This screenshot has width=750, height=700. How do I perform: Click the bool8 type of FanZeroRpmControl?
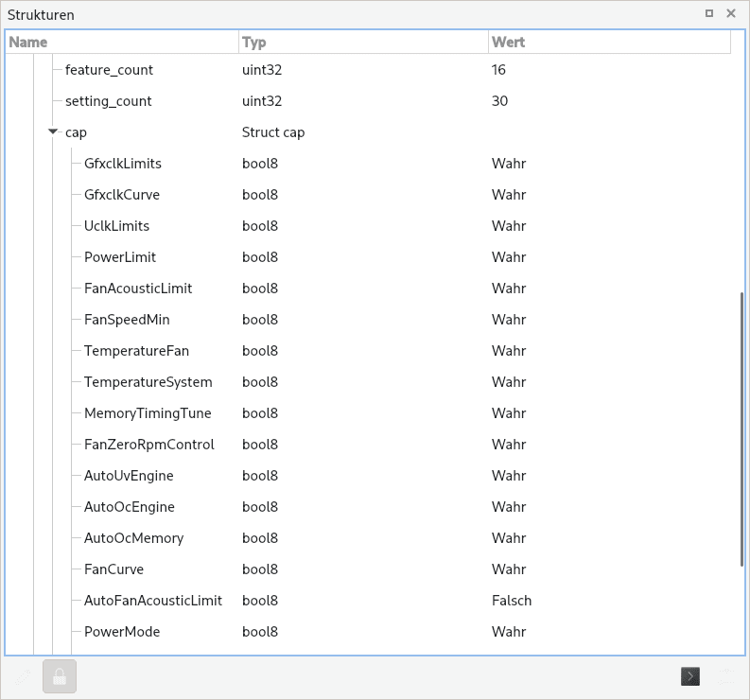click(260, 445)
